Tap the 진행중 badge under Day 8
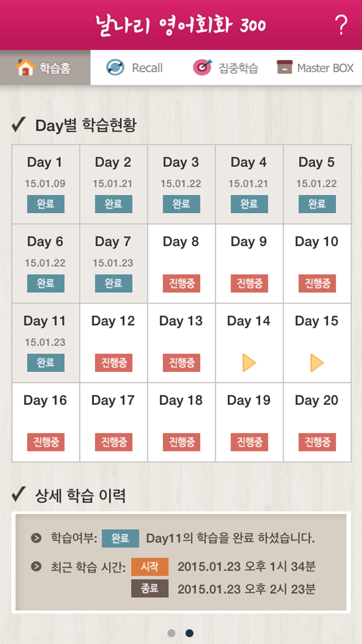Image resolution: width=362 pixels, height=644 pixels. click(181, 283)
